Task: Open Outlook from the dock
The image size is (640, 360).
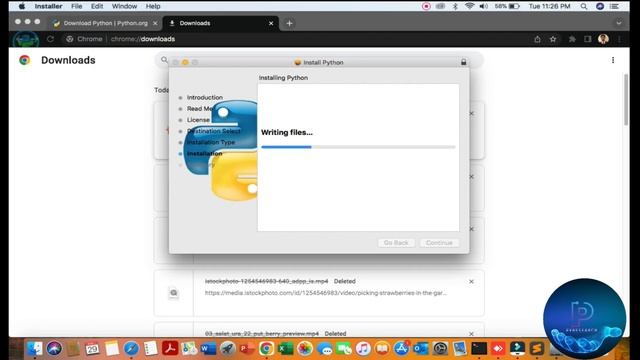Action: (x=420, y=349)
